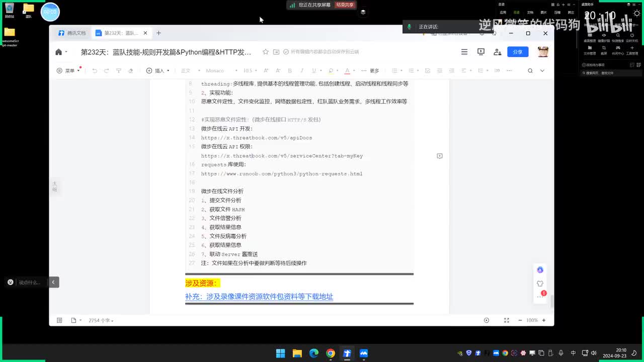The image size is (644, 362).
Task: Open the page layout dropdown in status bar
Action: (x=76, y=320)
